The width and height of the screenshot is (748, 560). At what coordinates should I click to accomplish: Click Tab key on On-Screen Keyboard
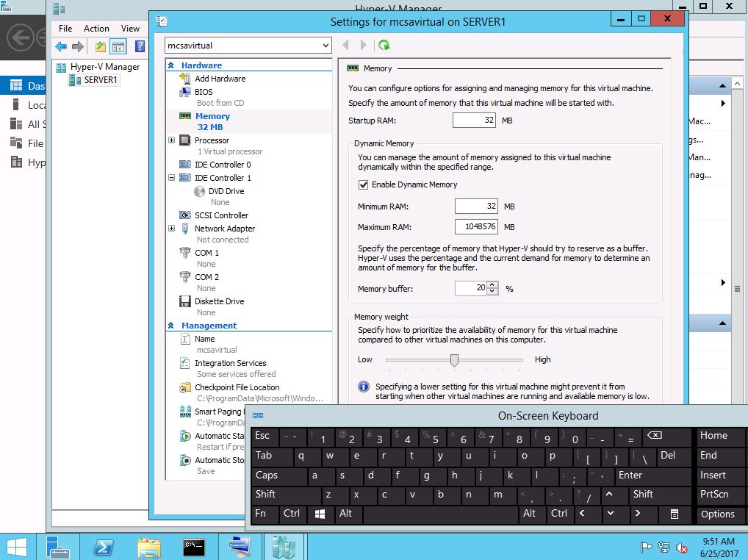tap(271, 456)
